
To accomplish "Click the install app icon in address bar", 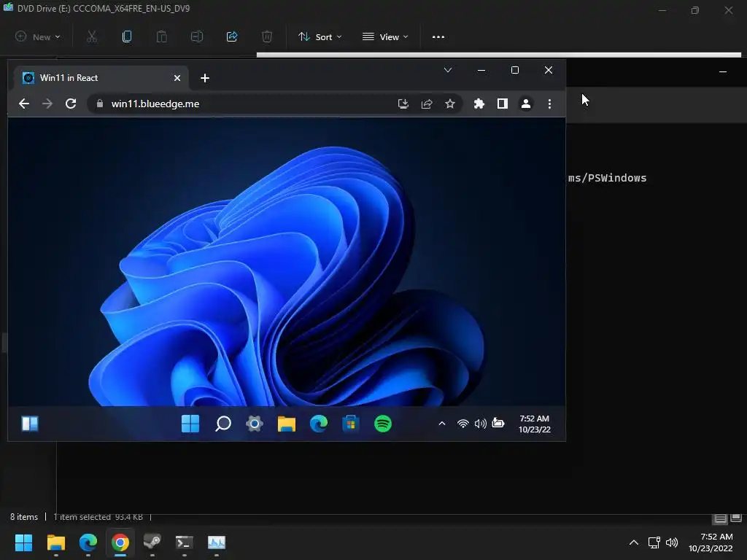I will coord(403,104).
